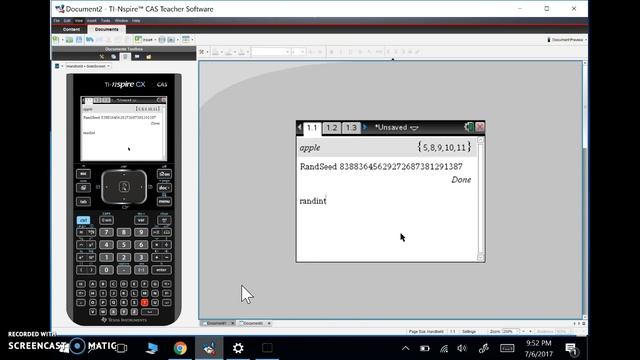Open the Edit menu
The width and height of the screenshot is (640, 360).
tap(67, 20)
